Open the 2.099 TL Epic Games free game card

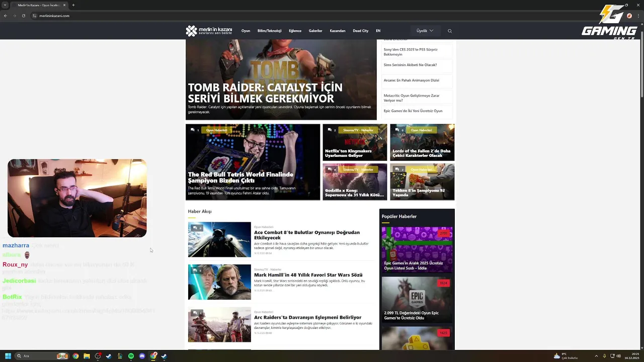click(x=417, y=299)
